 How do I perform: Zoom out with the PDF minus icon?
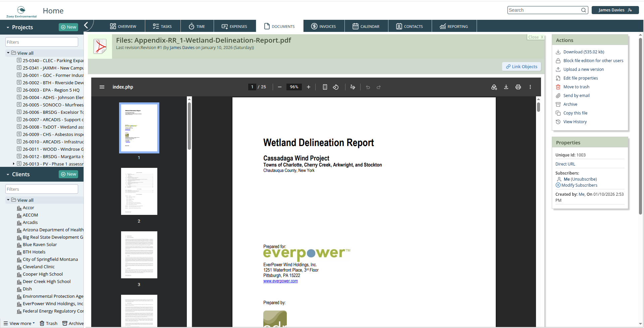[x=279, y=87]
